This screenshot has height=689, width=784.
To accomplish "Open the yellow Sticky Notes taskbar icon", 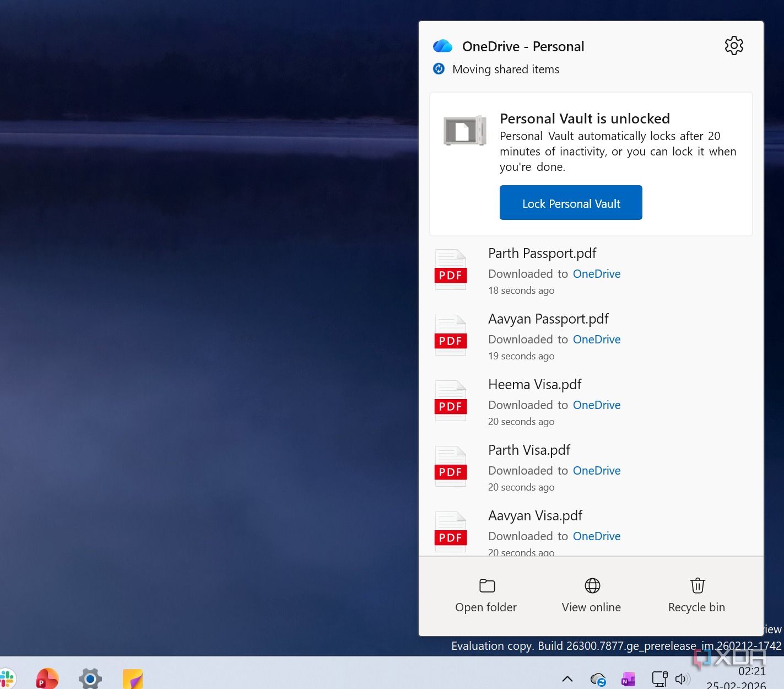I will [x=133, y=679].
